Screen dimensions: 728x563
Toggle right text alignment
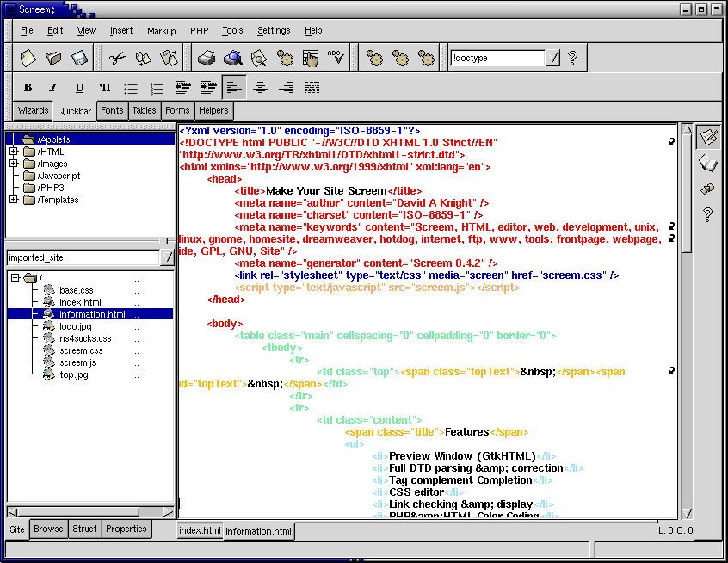tap(286, 87)
